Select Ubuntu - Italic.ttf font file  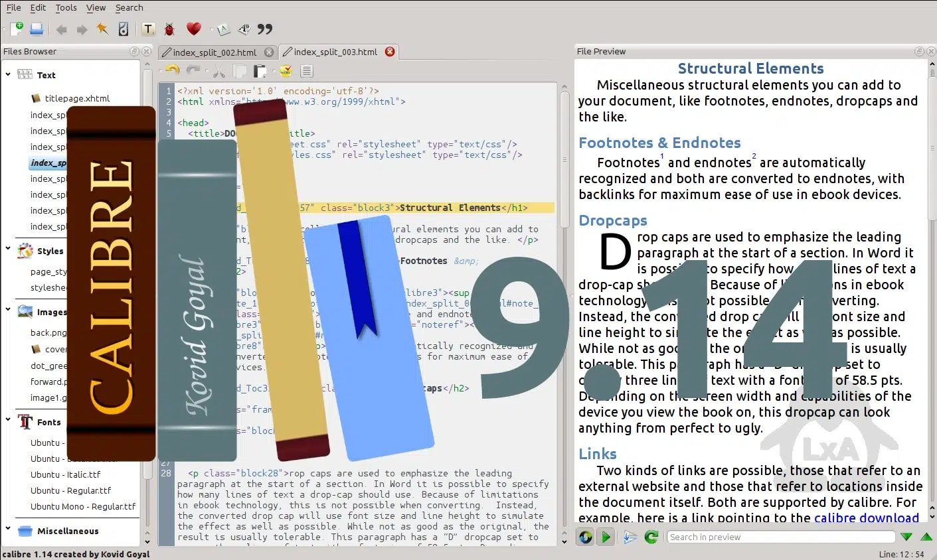coord(65,474)
